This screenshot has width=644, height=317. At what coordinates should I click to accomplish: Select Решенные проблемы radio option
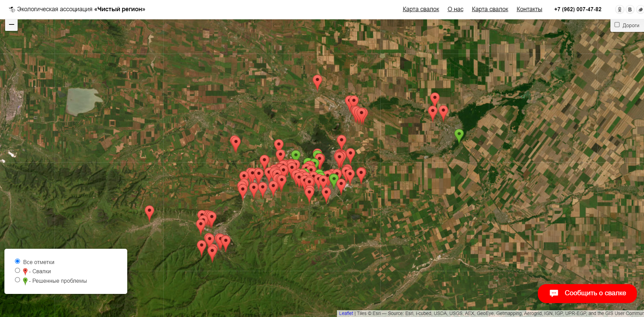click(18, 280)
